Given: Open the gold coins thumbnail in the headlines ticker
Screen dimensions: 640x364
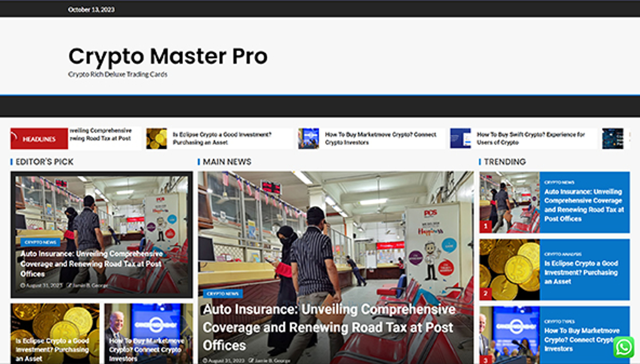Looking at the screenshot, I should (156, 139).
